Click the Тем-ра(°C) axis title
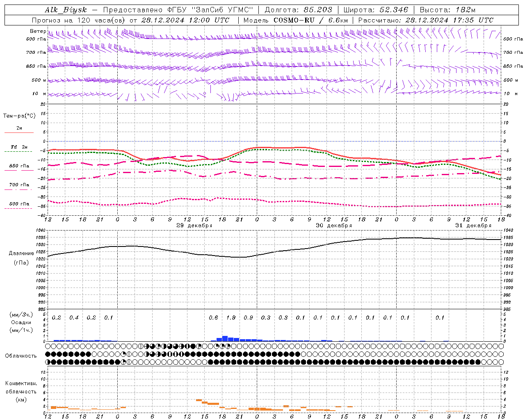 pos(19,116)
